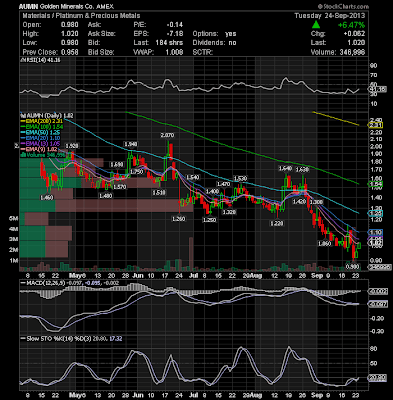
Task: Click the MACD(12,26,9) indicator label
Action: click(x=43, y=283)
